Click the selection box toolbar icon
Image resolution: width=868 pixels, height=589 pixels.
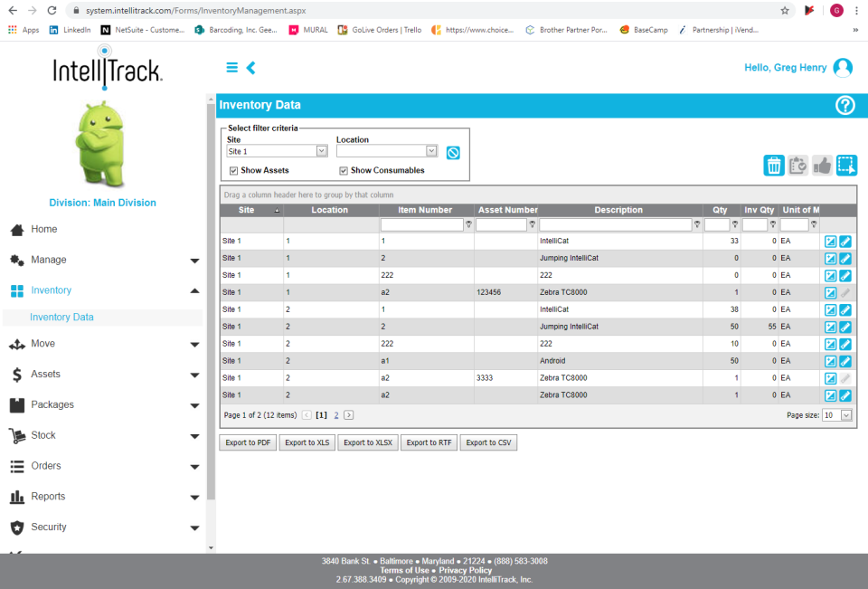[846, 166]
